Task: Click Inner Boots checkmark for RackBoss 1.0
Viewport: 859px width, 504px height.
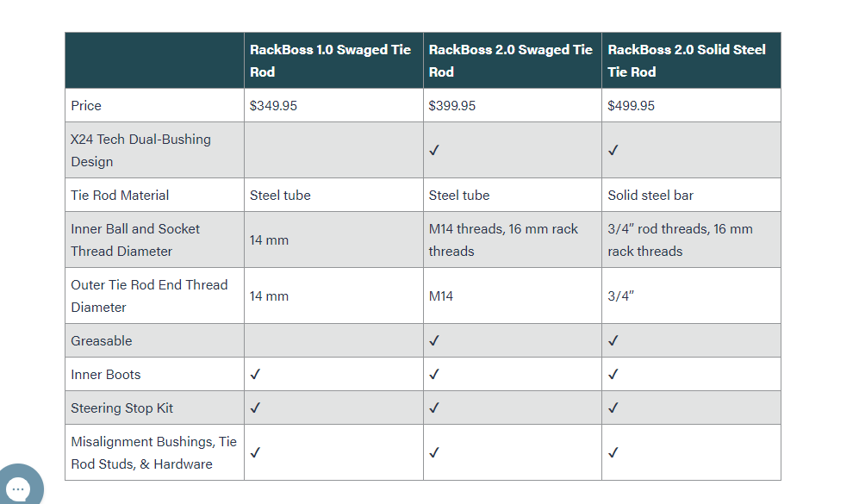Action: (x=255, y=374)
